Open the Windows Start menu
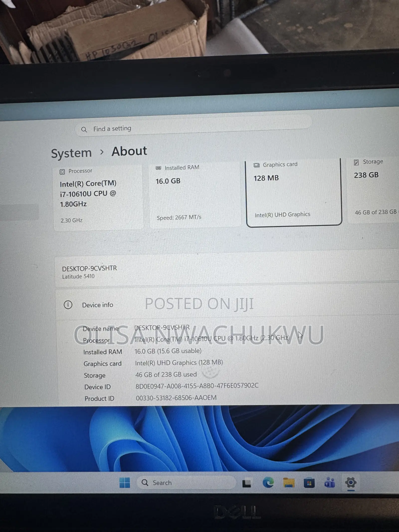The width and height of the screenshot is (399, 532). click(x=125, y=483)
